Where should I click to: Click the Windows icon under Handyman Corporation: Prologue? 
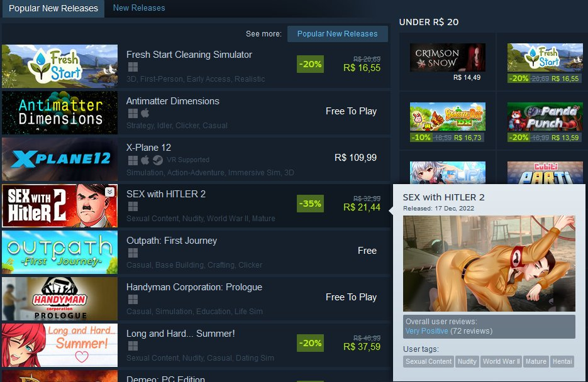pyautogui.click(x=133, y=300)
